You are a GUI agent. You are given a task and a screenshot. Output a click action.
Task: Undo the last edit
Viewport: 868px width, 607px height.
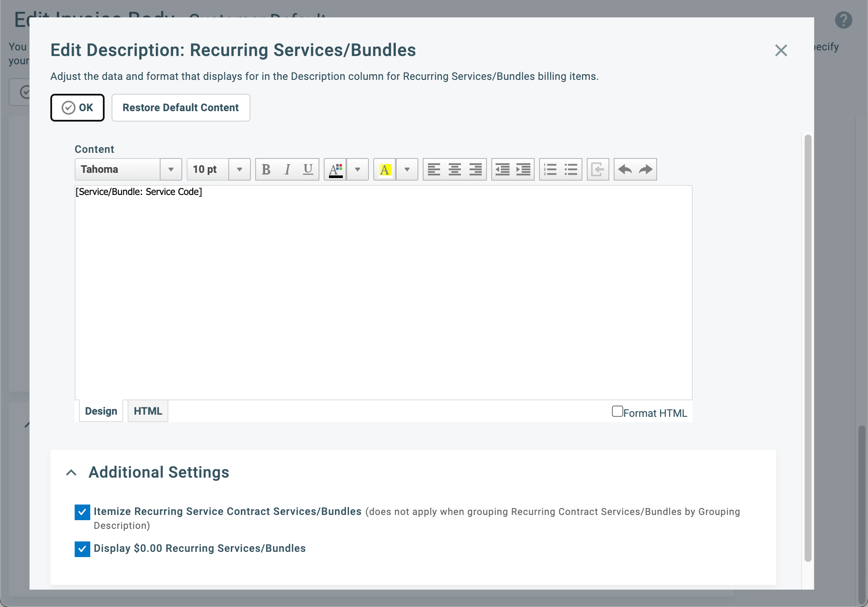pyautogui.click(x=625, y=169)
